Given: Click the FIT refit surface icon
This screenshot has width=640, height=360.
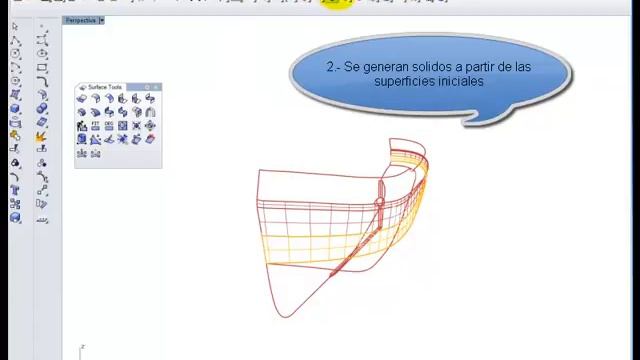Looking at the screenshot, I should click(96, 126).
